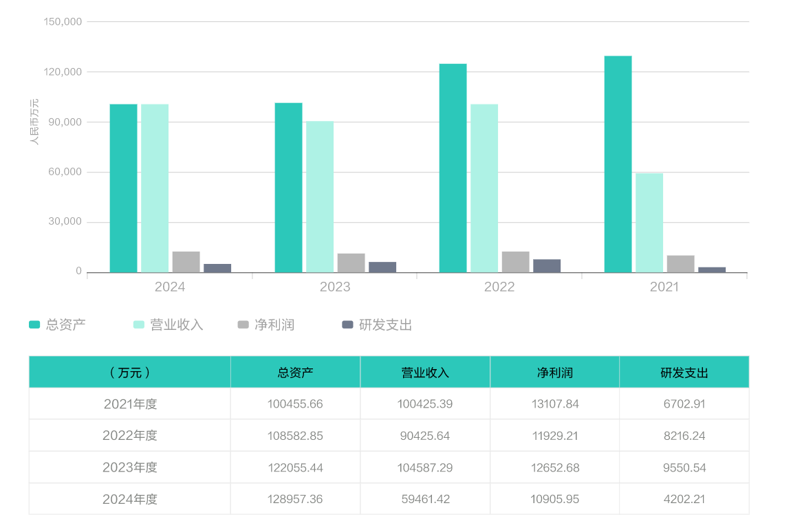Click the cell value 12652.68
Image resolution: width=791 pixels, height=532 pixels.
click(555, 467)
